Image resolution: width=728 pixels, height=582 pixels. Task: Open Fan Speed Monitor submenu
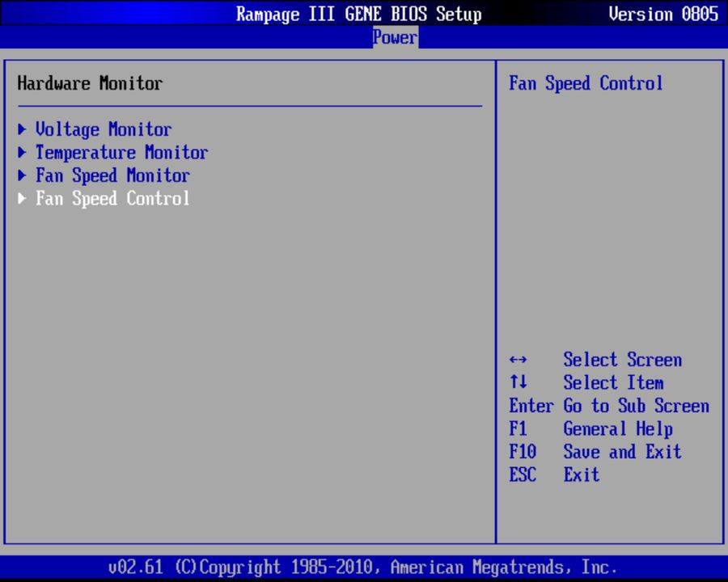click(112, 176)
